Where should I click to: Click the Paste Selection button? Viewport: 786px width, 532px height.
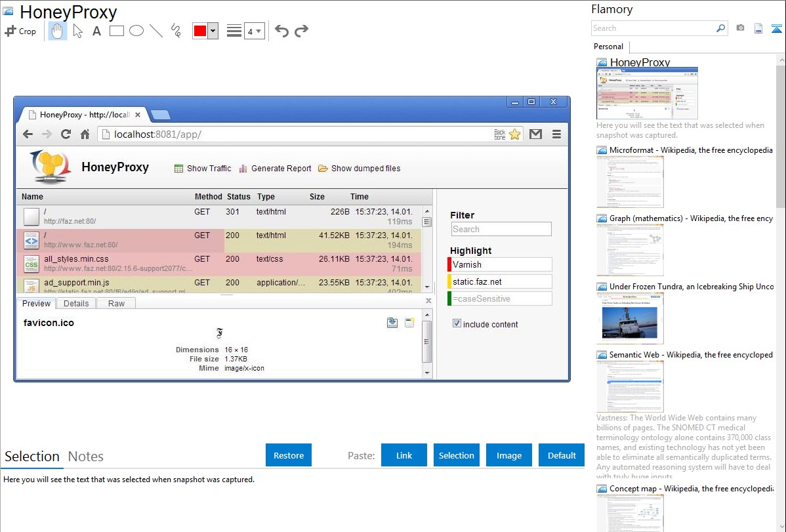pos(456,455)
